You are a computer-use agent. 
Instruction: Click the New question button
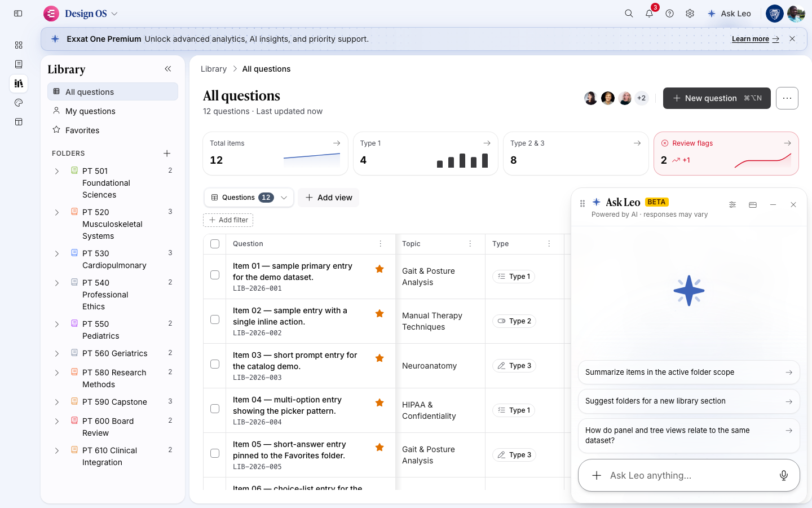pos(717,98)
